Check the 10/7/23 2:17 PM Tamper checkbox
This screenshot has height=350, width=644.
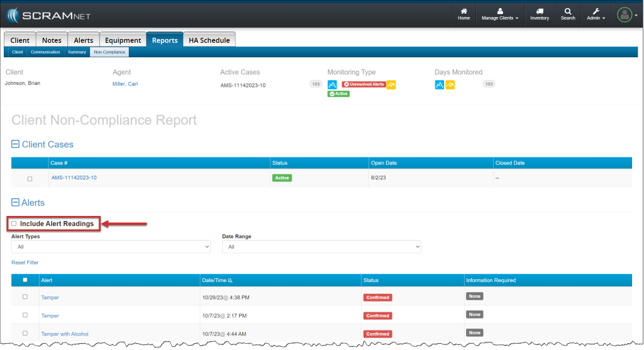coord(25,315)
